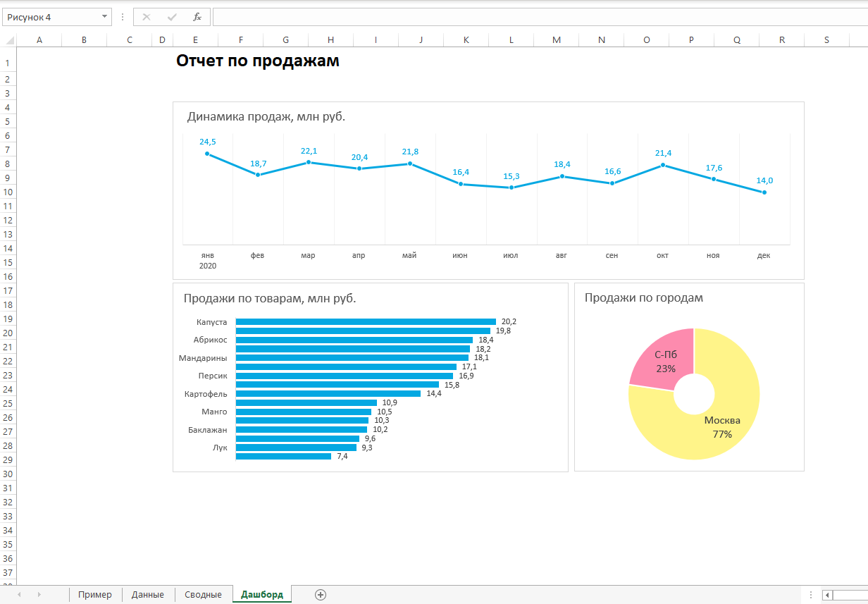Click the horizontal scrollbar left arrow
This screenshot has height=604, width=868.
tap(828, 595)
